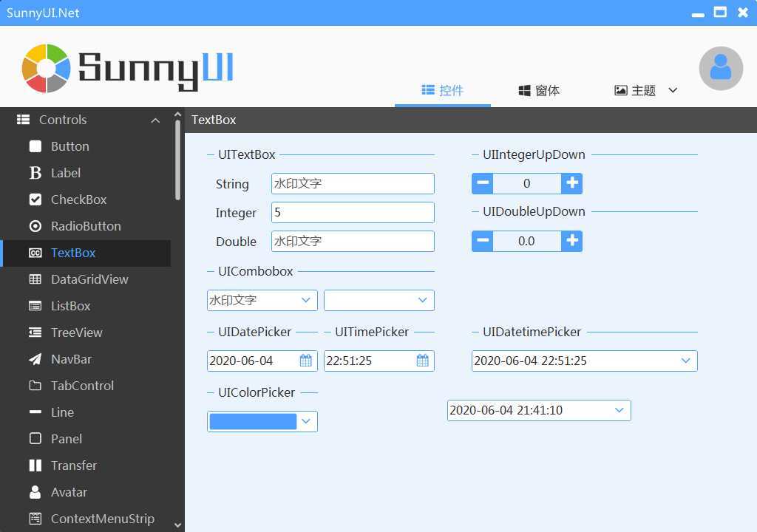This screenshot has height=532, width=757.
Task: Expand the 2020-06-04 21:41:10 datetime dropdown
Action: coord(619,410)
